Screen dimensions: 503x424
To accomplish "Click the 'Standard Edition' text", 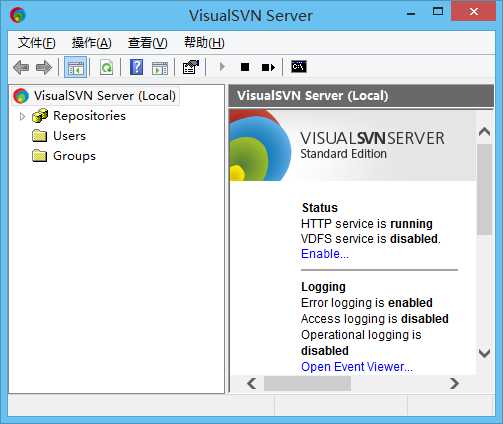I will tap(344, 154).
